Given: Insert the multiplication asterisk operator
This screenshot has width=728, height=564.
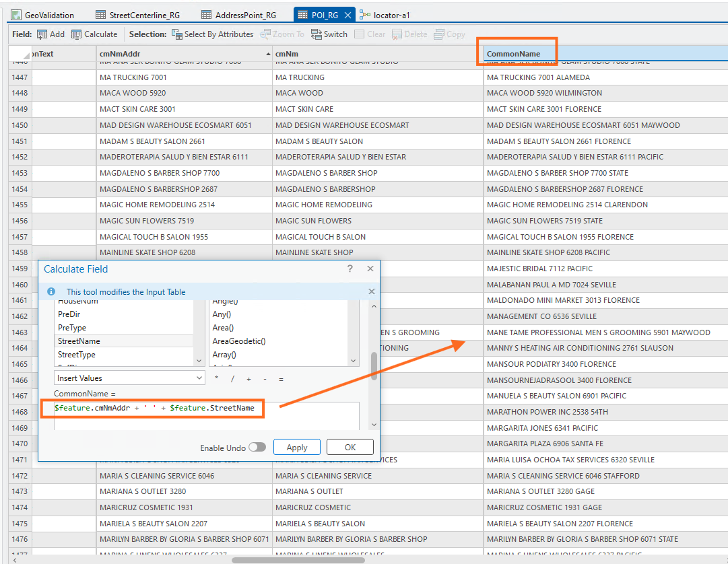Looking at the screenshot, I should coord(216,379).
